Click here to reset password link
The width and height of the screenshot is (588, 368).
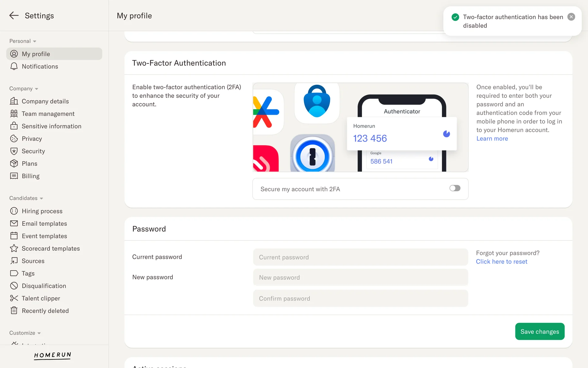pyautogui.click(x=501, y=262)
